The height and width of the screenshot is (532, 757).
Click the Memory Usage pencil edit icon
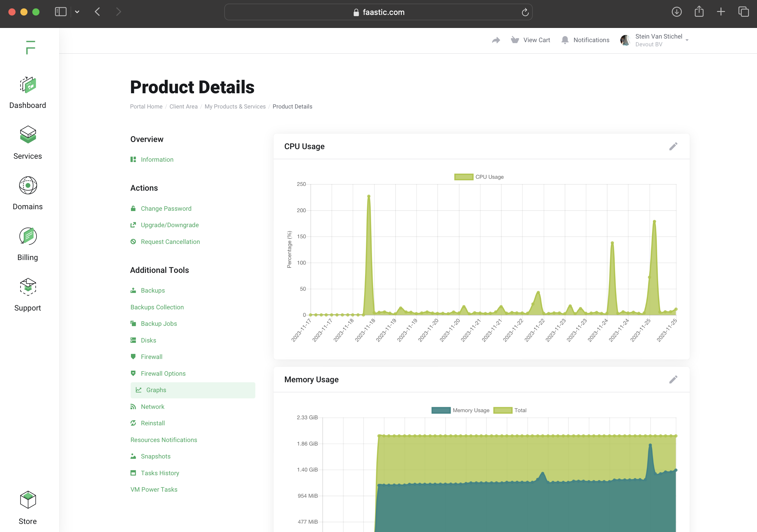click(673, 379)
